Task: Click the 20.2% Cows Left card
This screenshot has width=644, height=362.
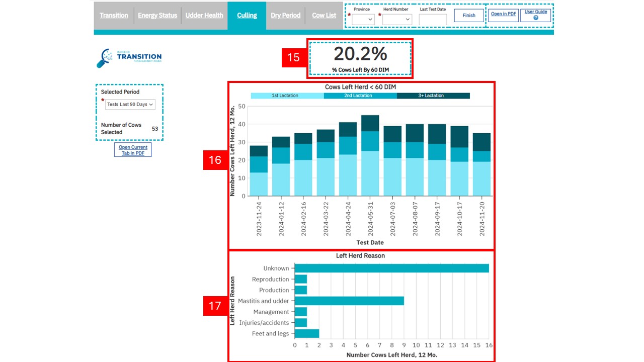Action: 360,58
